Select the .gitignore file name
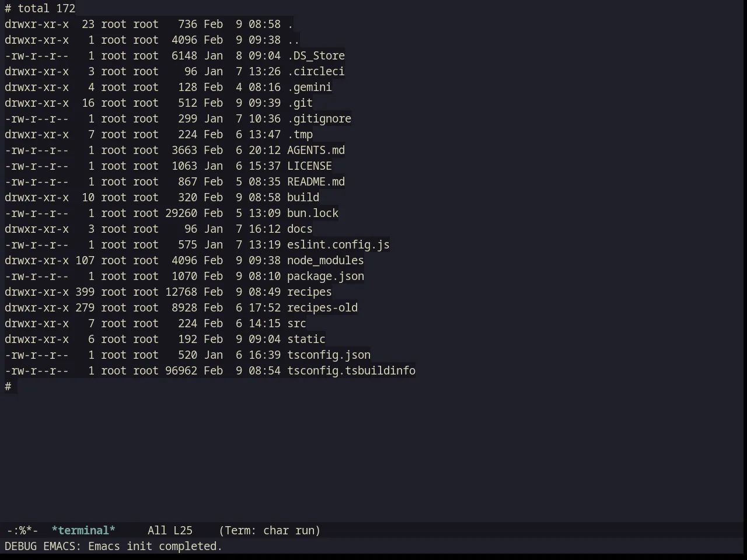The width and height of the screenshot is (747, 560). (319, 118)
